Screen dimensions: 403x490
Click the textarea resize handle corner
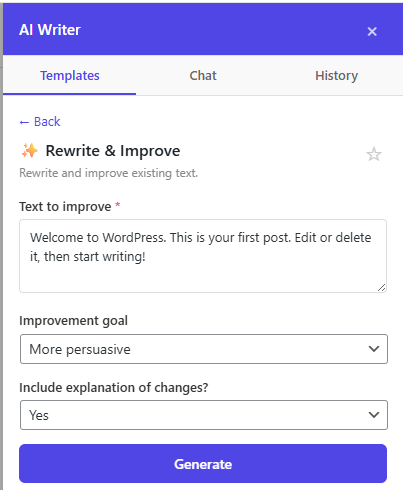tap(382, 288)
